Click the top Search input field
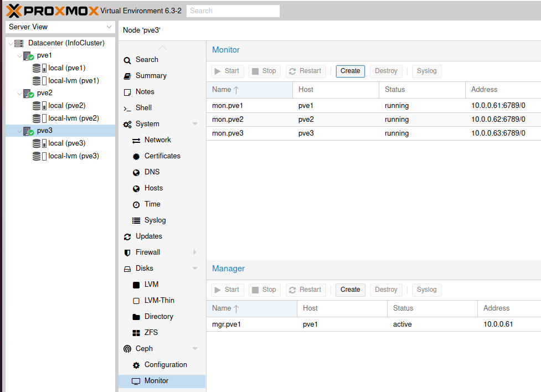Screen dimensions: 541x392 233,11
